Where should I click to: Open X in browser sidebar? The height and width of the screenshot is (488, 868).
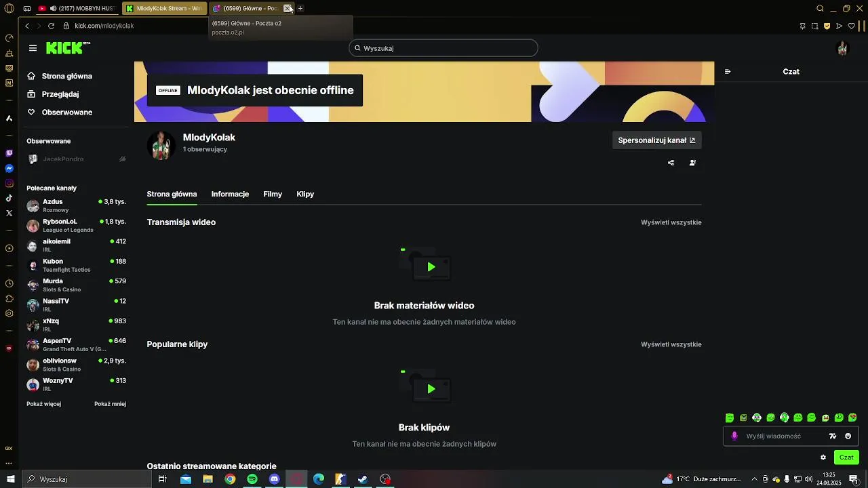[9, 213]
